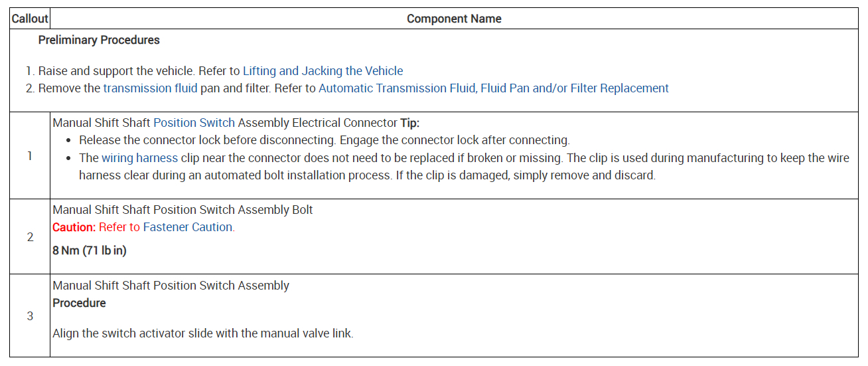Image resolution: width=868 pixels, height=366 pixels.
Task: Click the Callout column header
Action: [x=30, y=19]
